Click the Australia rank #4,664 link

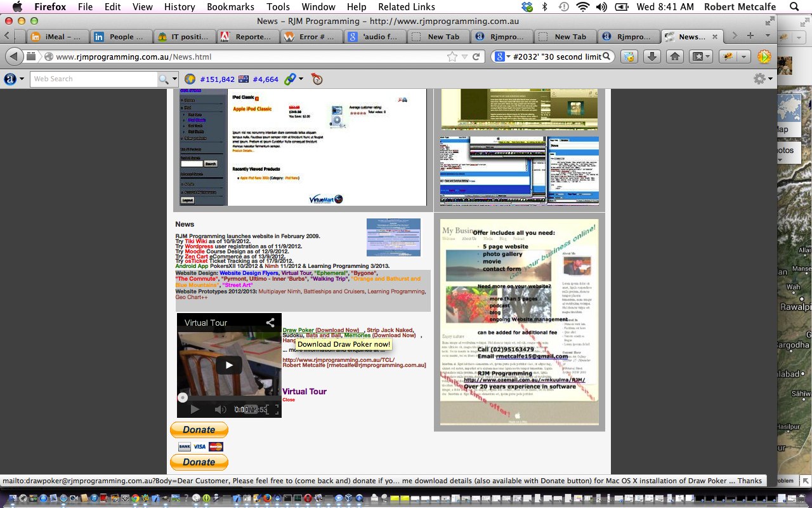point(265,79)
